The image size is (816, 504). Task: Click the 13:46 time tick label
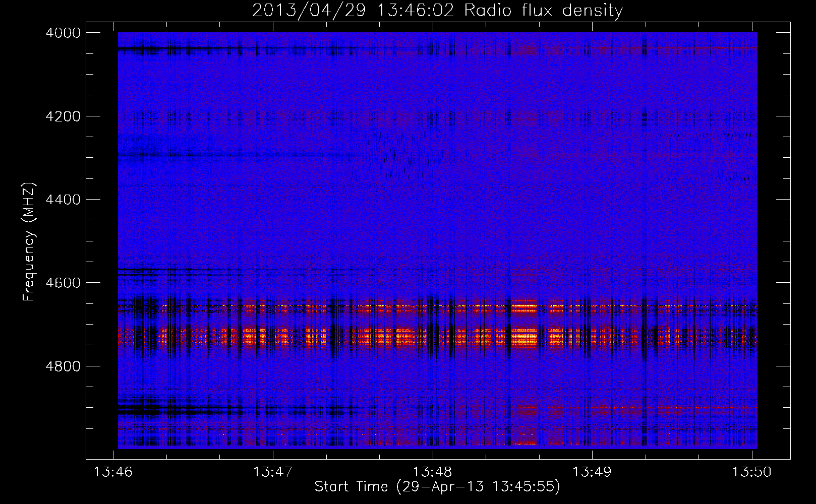point(113,472)
